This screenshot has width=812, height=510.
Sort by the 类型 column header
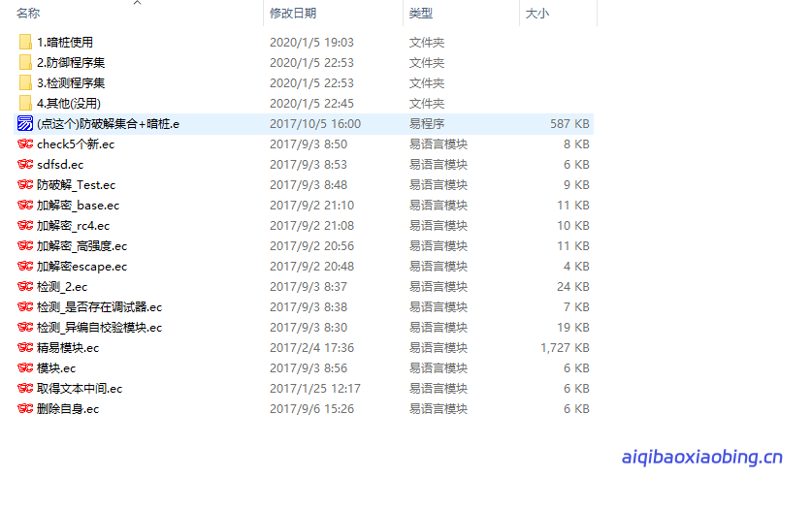[x=420, y=14]
